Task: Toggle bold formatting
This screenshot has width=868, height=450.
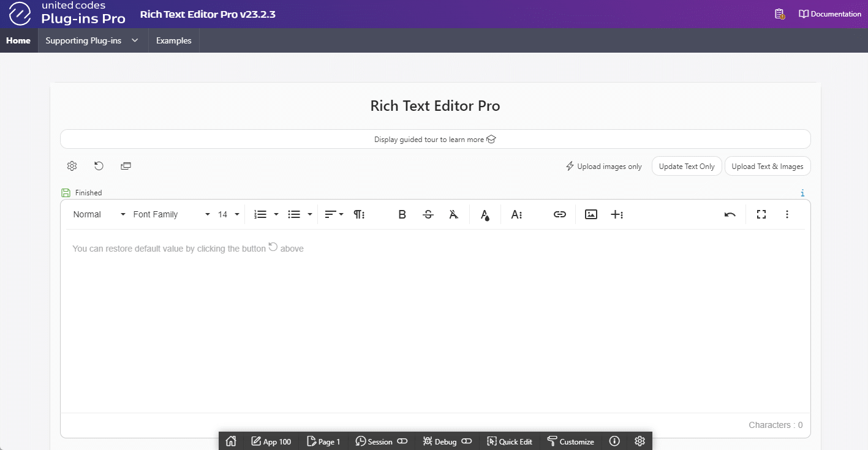Action: [402, 214]
